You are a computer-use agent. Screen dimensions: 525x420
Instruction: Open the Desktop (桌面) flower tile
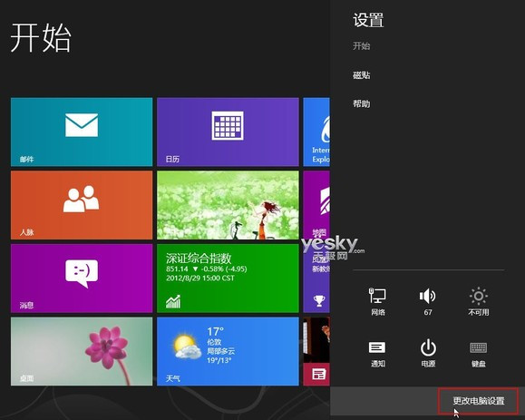82,351
